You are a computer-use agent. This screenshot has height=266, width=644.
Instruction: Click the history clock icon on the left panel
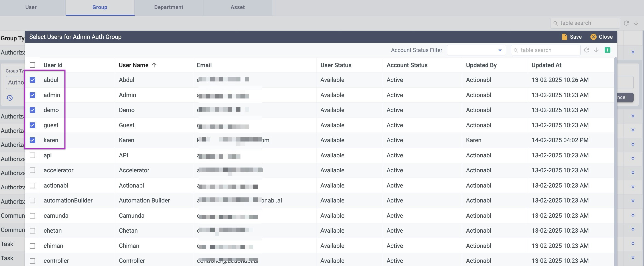pos(9,98)
